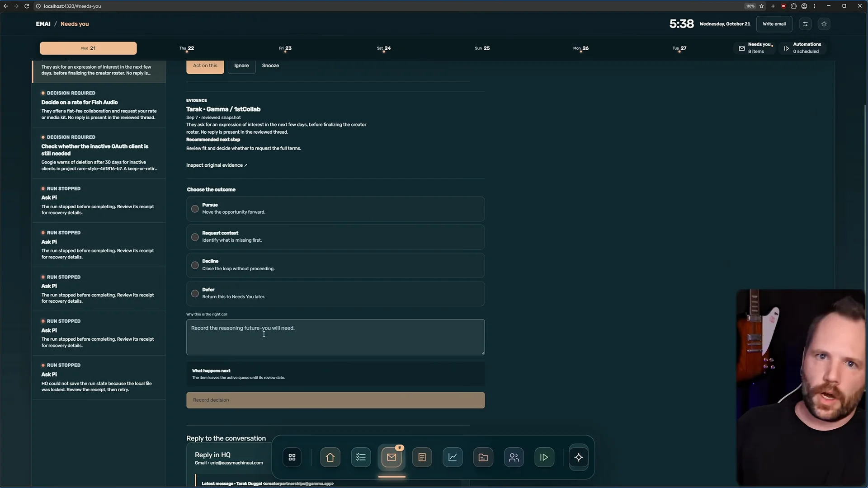Focus the reasoning text area field
The width and height of the screenshot is (868, 488).
335,337
